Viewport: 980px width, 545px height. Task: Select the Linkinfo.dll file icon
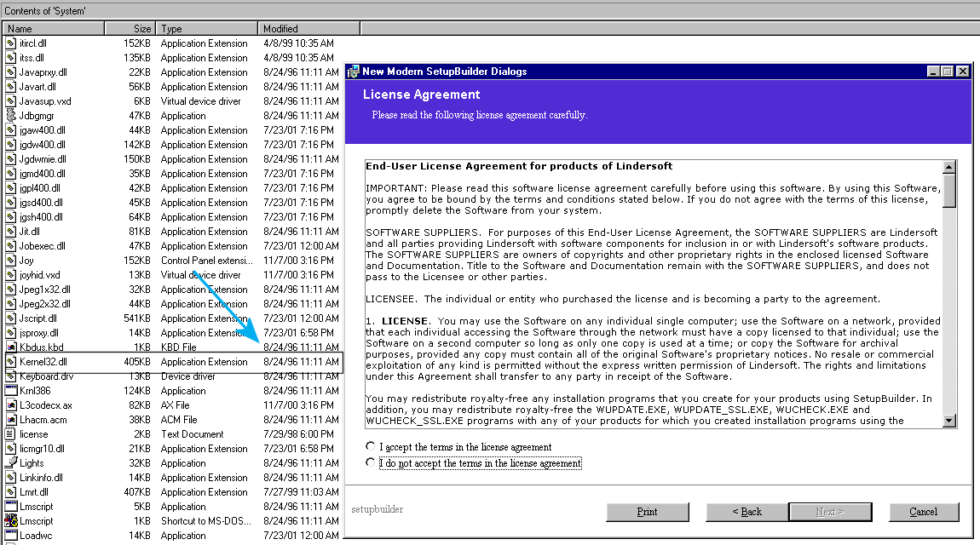click(x=10, y=478)
